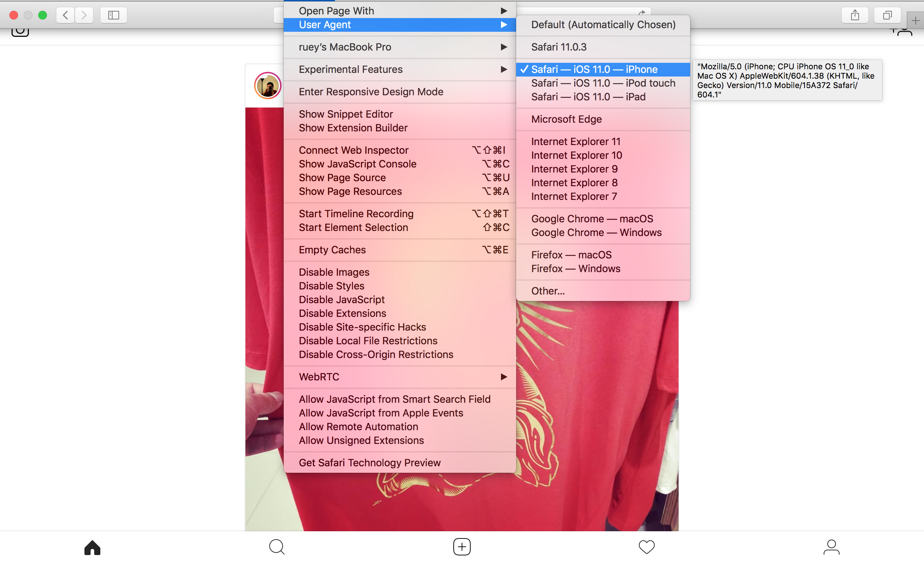Viewport: 924px width, 563px height.
Task: Expand the User Agent submenu
Action: point(400,25)
